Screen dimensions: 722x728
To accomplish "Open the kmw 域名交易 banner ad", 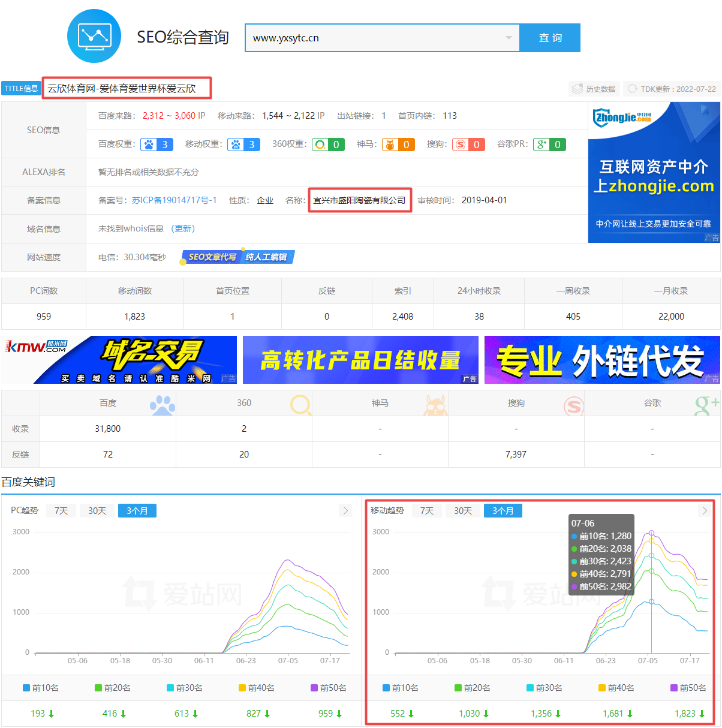I will click(x=119, y=360).
